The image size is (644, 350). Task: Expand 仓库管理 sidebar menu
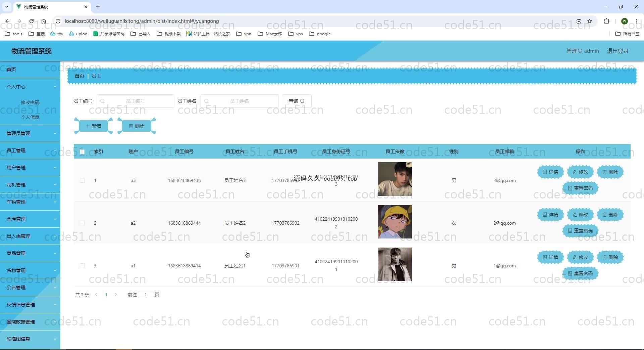point(30,219)
